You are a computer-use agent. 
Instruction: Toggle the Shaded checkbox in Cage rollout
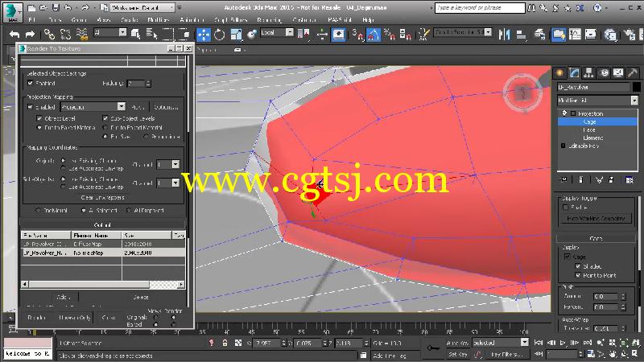click(578, 266)
